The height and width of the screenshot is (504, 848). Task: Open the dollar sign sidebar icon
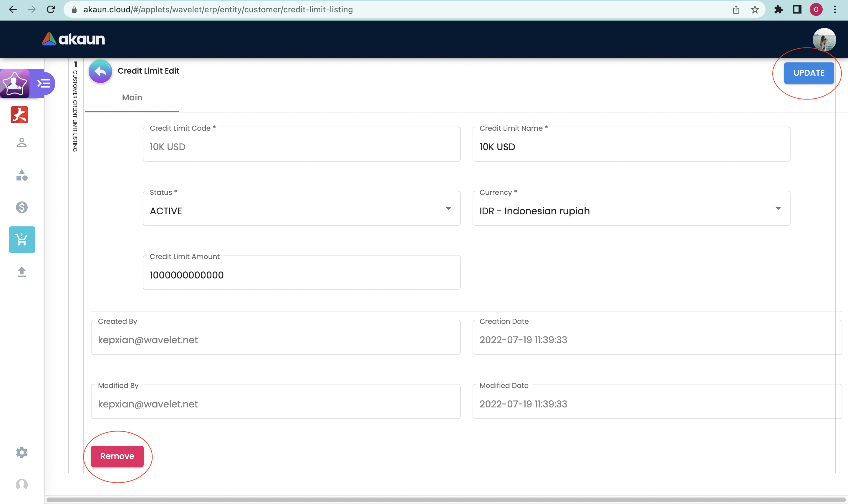(x=22, y=207)
